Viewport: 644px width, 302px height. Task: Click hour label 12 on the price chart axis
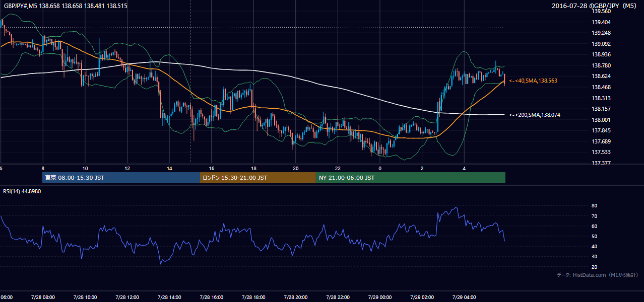127,168
